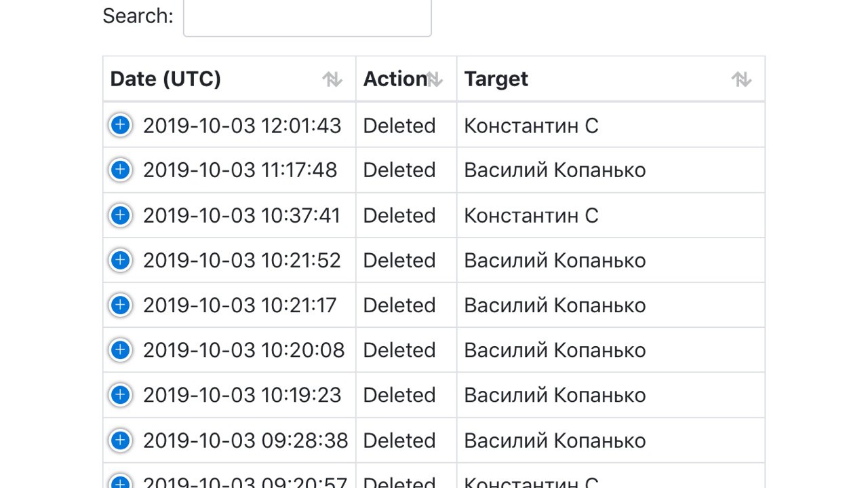Screen dimensions: 868x488
Task: Click the Target column header text
Action: (x=496, y=79)
